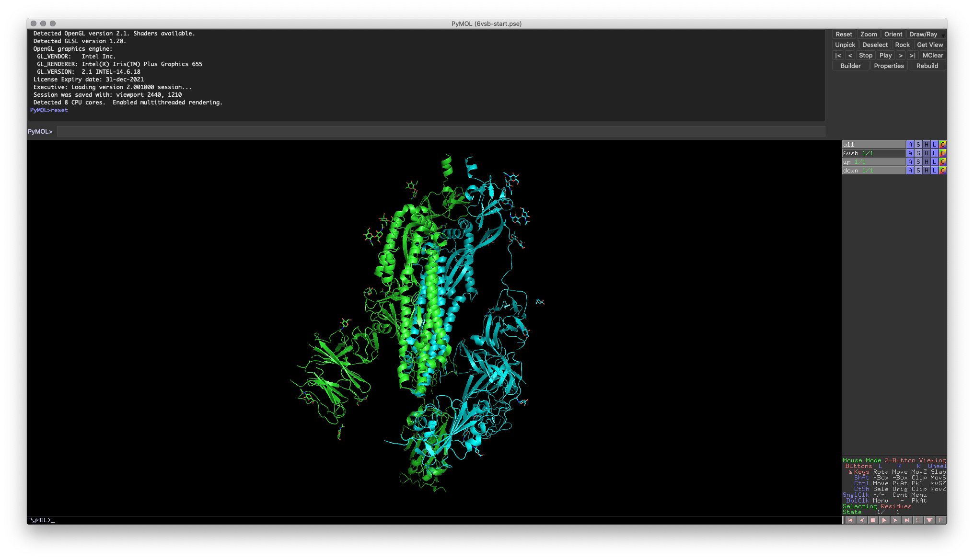The image size is (974, 560).
Task: Open Color menu for 6vsb object
Action: [x=942, y=153]
